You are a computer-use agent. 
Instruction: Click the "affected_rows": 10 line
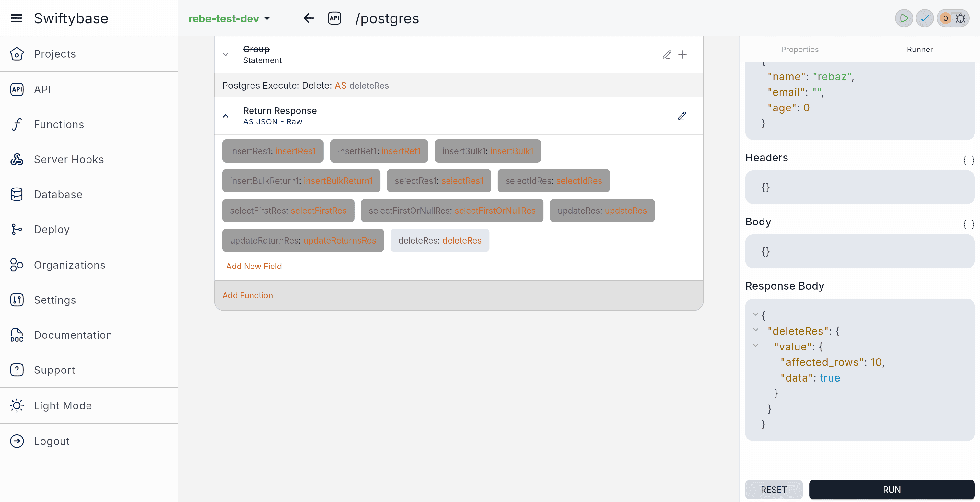coord(833,362)
